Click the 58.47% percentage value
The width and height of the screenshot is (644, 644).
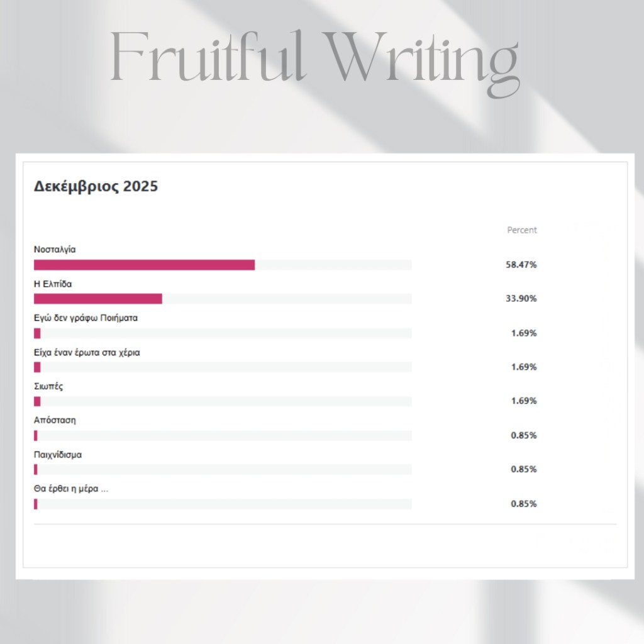[521, 265]
